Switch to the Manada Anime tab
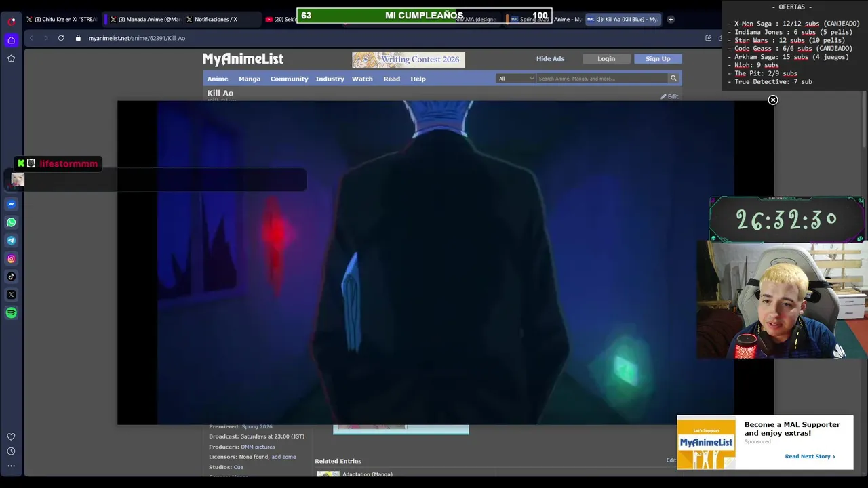Image resolution: width=868 pixels, height=488 pixels. 144,20
